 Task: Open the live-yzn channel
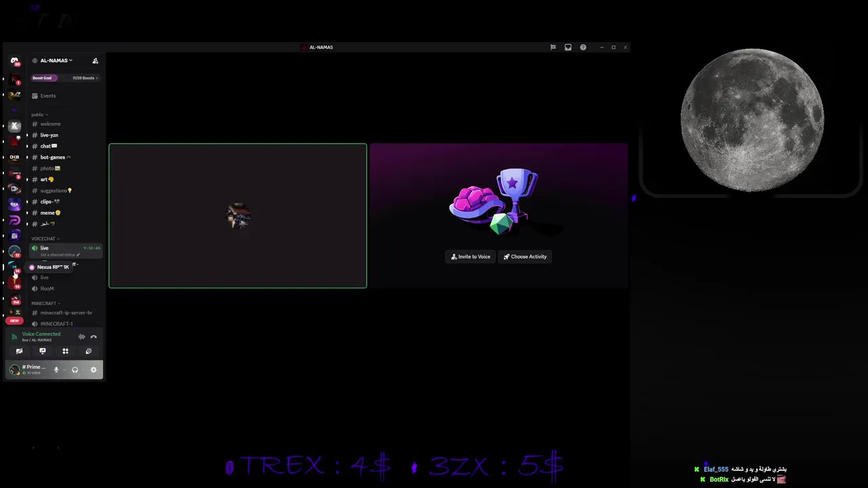(x=66, y=135)
